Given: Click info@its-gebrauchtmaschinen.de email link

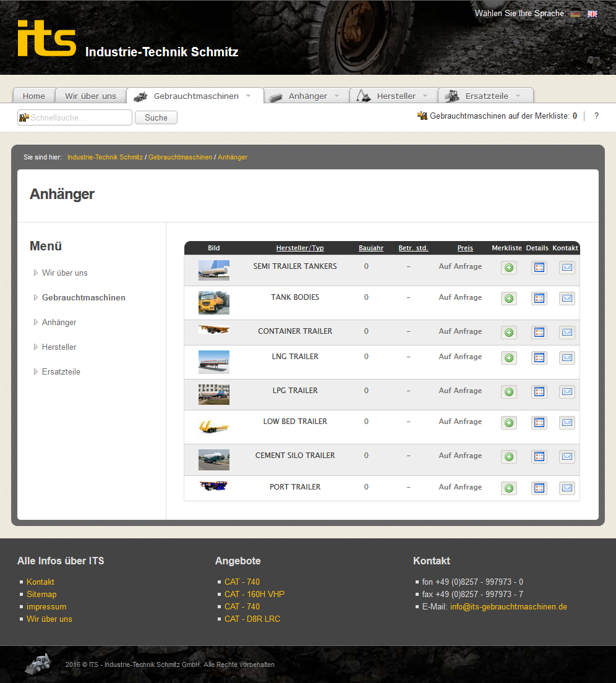Looking at the screenshot, I should (x=508, y=607).
